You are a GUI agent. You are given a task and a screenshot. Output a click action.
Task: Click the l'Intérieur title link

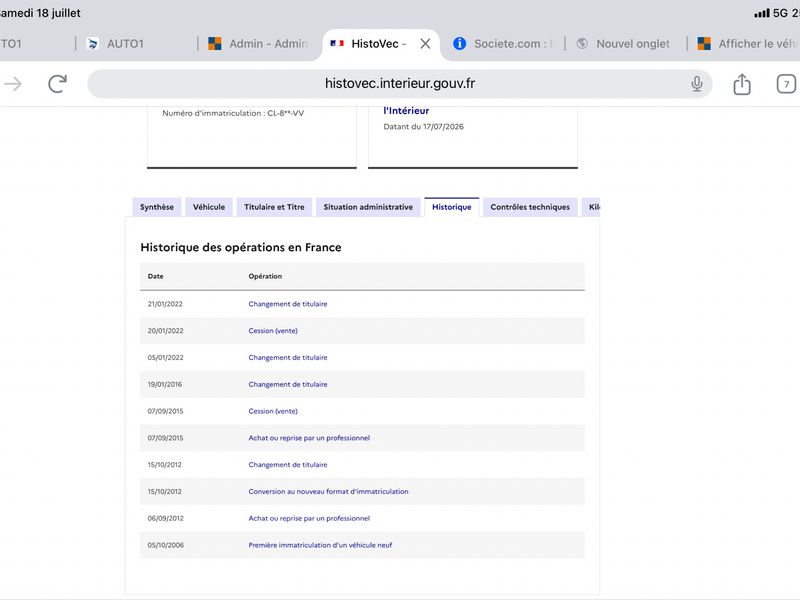pyautogui.click(x=406, y=111)
